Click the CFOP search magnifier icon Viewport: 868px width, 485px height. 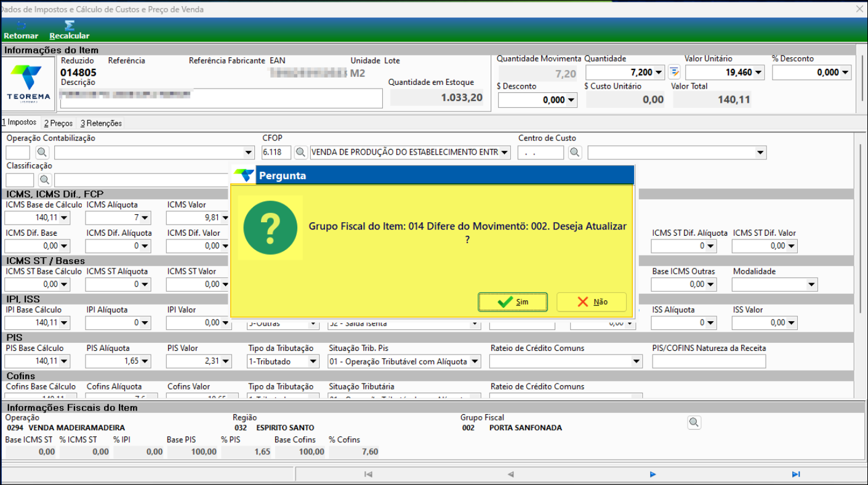(x=300, y=152)
